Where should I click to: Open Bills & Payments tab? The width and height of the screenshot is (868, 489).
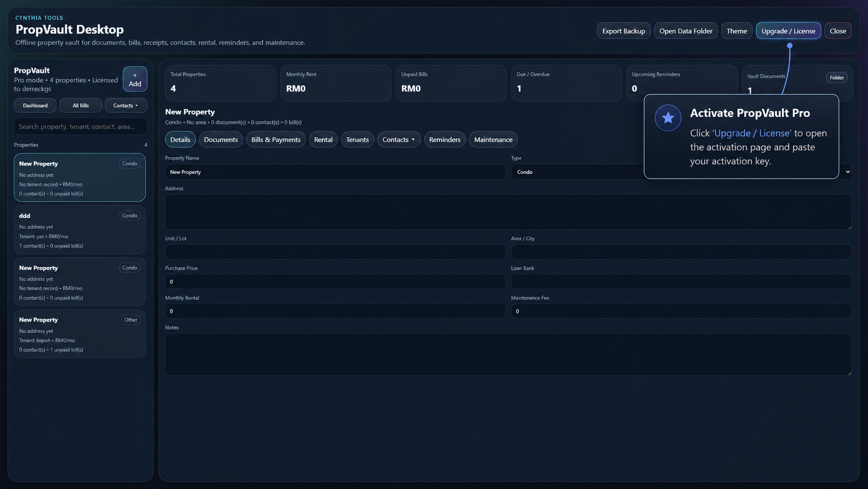pyautogui.click(x=276, y=139)
